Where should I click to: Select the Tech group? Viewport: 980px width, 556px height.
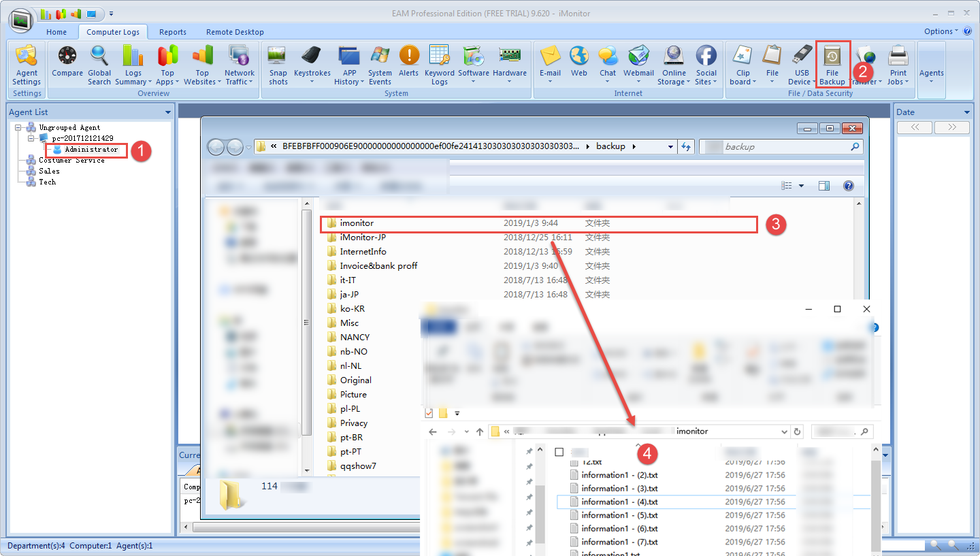coord(47,182)
